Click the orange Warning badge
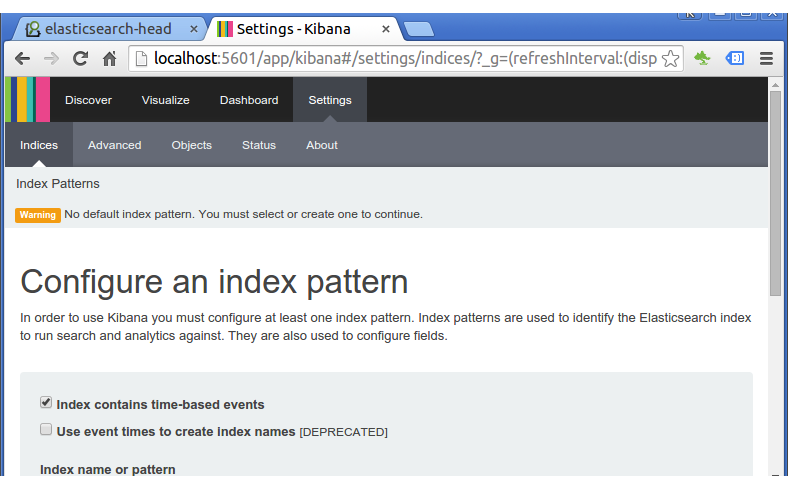 click(x=38, y=215)
